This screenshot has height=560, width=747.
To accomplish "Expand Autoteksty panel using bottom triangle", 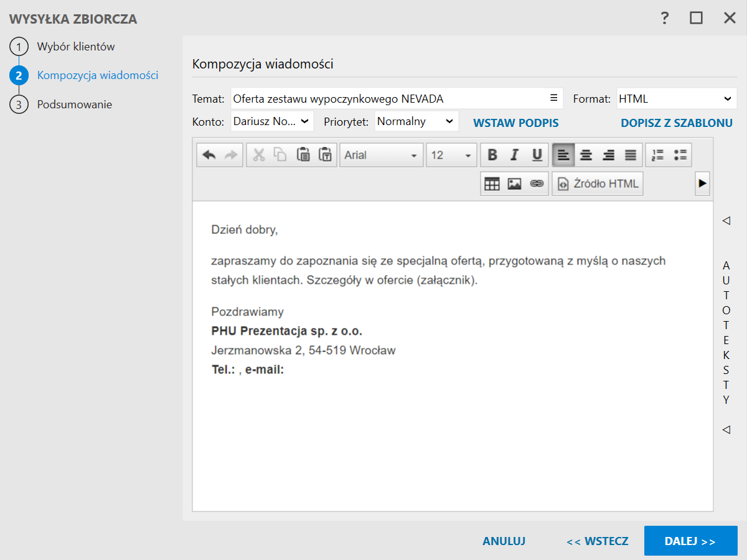I will (726, 429).
